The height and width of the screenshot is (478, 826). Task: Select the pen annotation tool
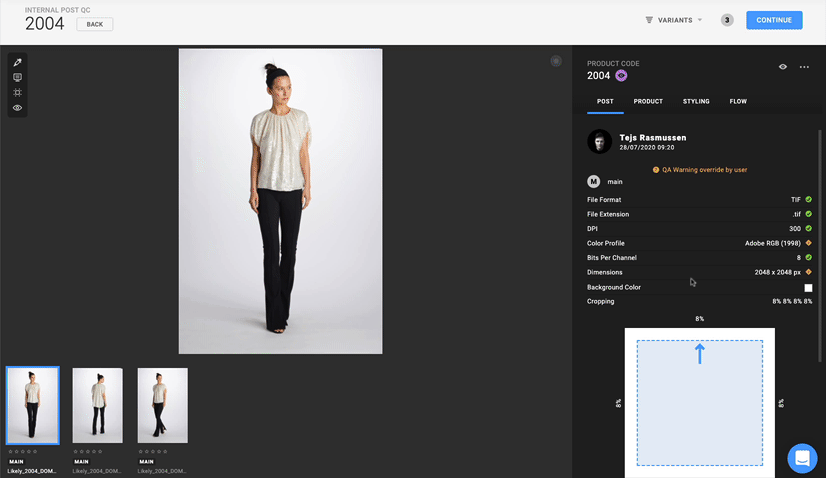17,62
